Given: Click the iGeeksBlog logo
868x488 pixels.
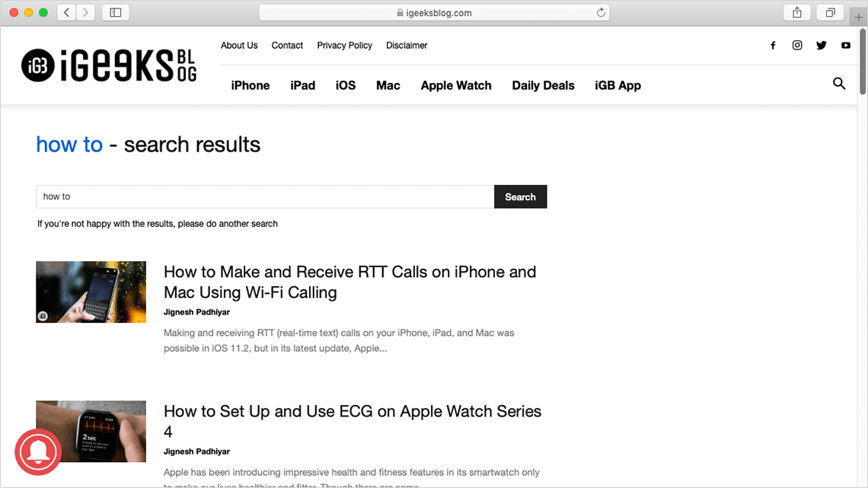Looking at the screenshot, I should (x=109, y=65).
